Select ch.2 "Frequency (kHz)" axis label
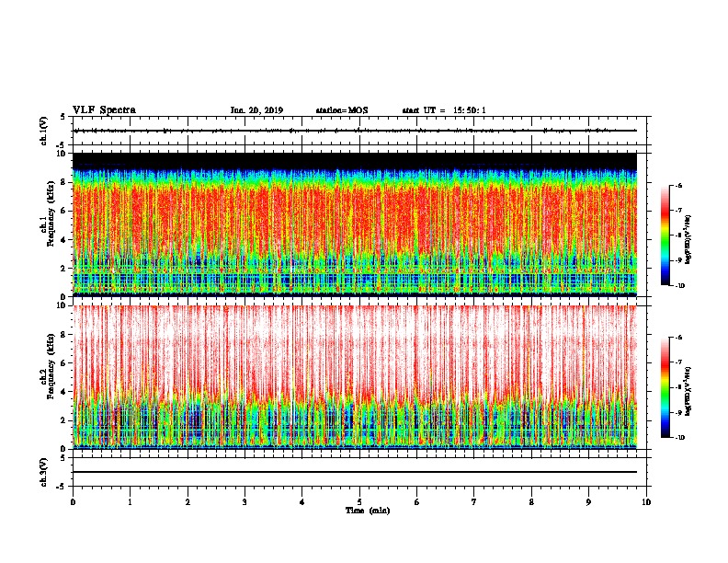The width and height of the screenshot is (728, 563). pos(51,366)
